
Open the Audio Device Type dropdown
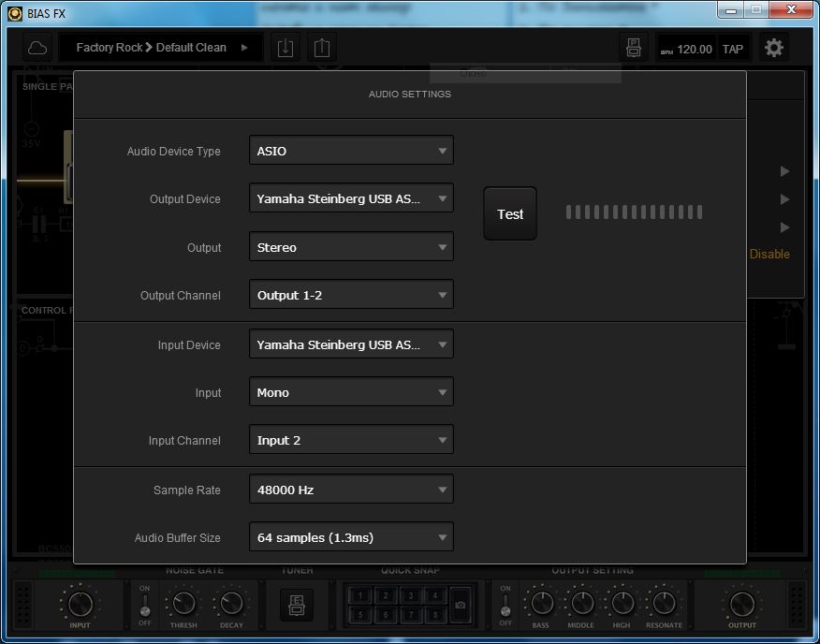(351, 151)
